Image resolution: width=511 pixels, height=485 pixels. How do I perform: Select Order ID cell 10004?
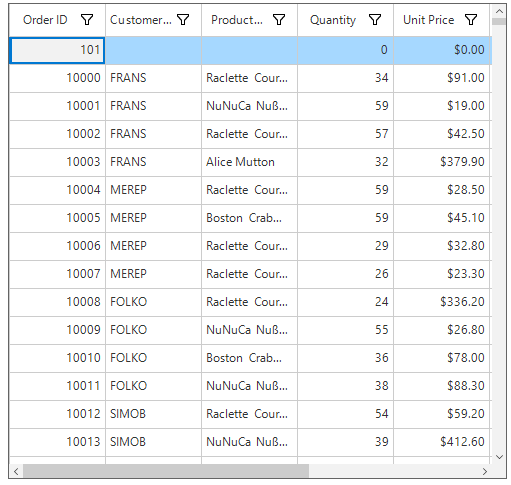pyautogui.click(x=57, y=190)
